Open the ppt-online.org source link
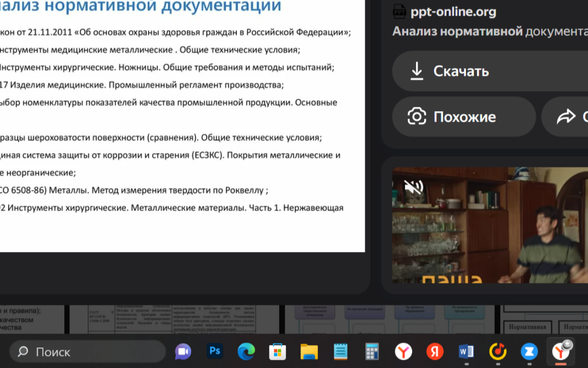 tap(453, 11)
